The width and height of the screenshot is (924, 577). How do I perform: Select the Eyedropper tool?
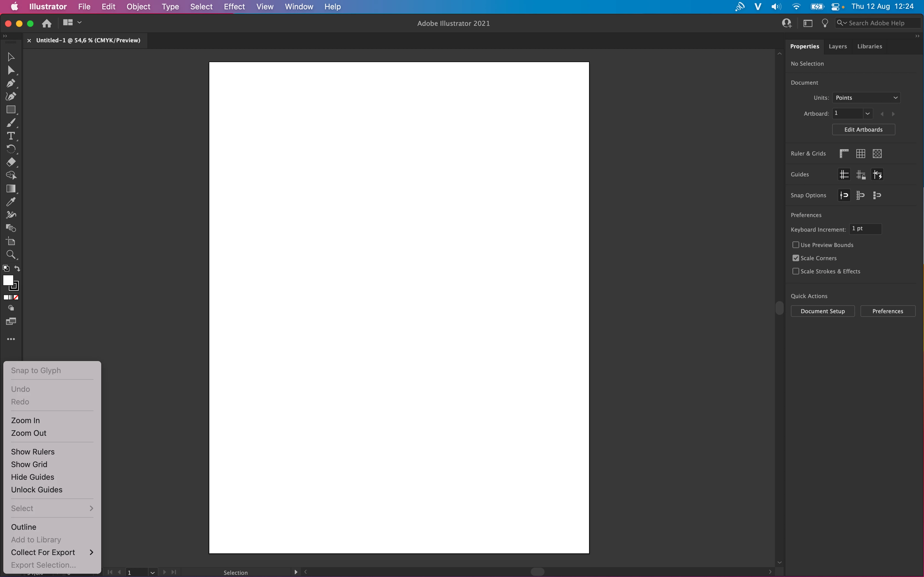pyautogui.click(x=11, y=202)
